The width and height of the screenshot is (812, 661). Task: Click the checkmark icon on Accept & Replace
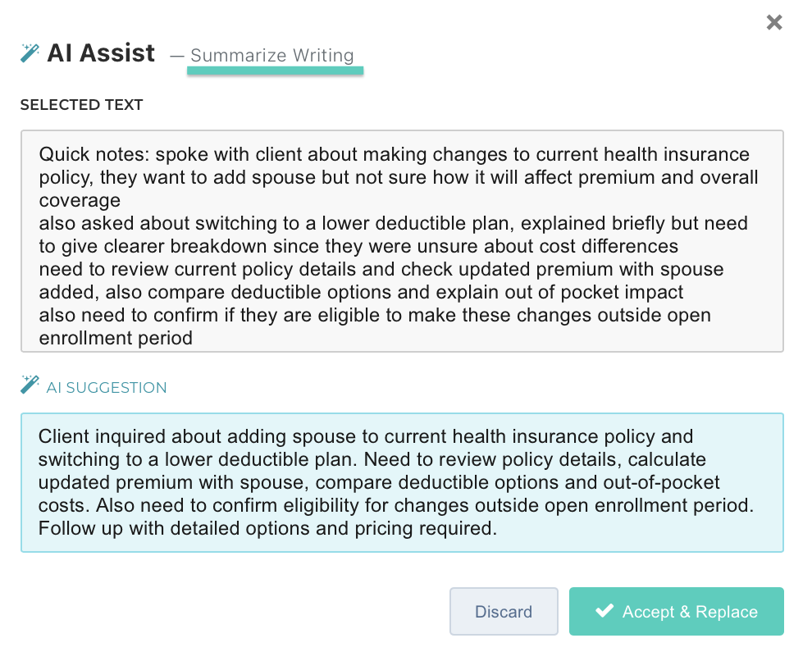coord(604,611)
